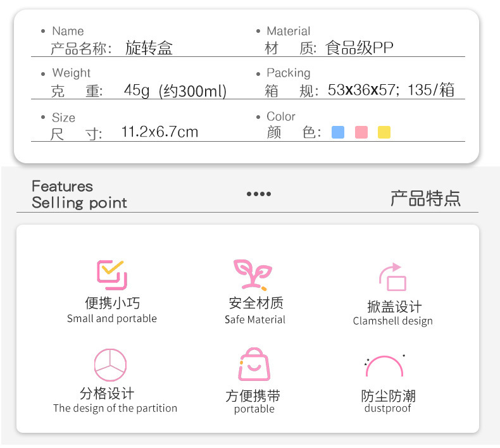Click the Small and portable label
500x448 pixels.
(x=112, y=318)
